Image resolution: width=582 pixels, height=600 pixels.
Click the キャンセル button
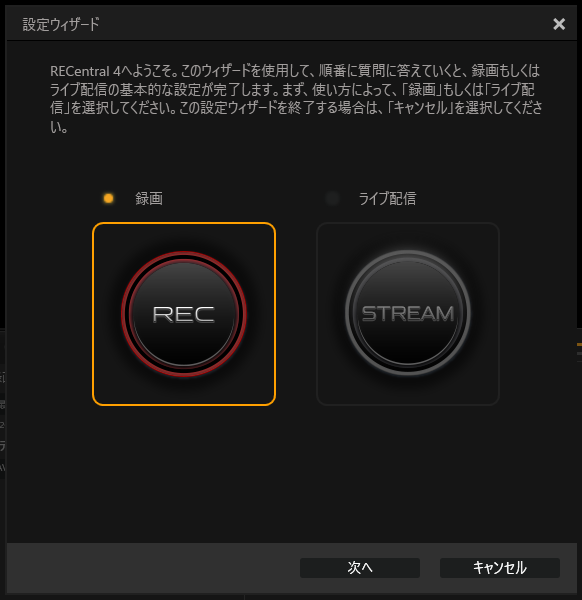pyautogui.click(x=500, y=567)
